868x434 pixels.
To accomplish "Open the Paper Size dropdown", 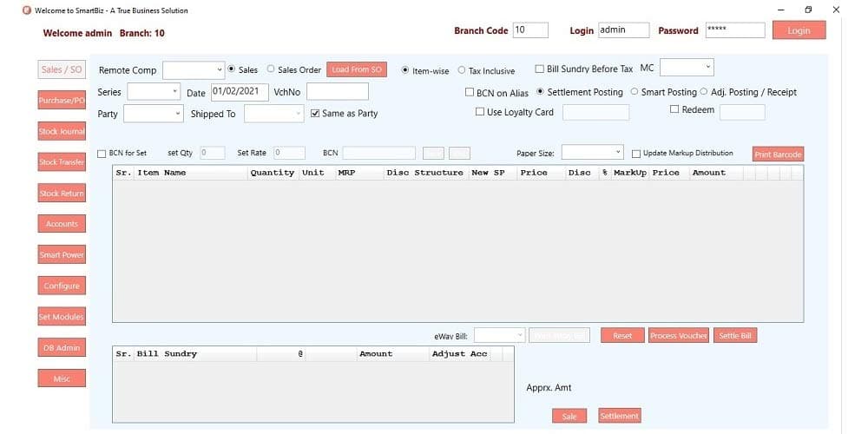I will [x=592, y=152].
